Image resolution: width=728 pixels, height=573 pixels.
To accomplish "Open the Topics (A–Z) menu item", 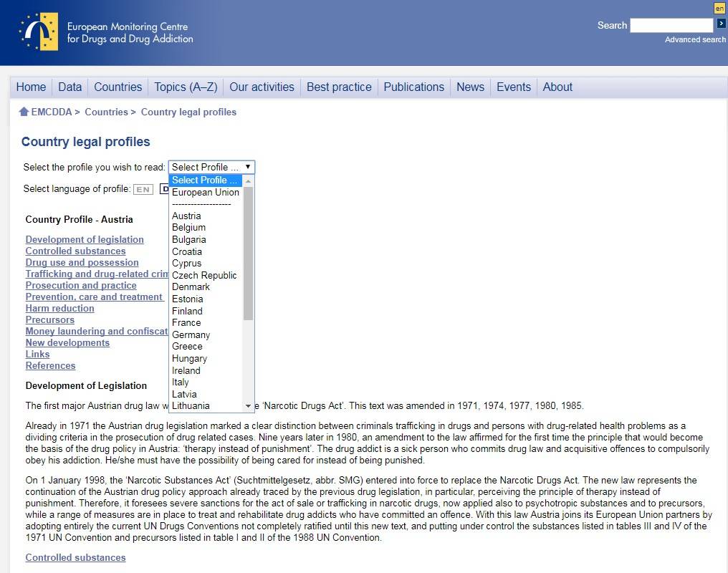I will pyautogui.click(x=186, y=87).
